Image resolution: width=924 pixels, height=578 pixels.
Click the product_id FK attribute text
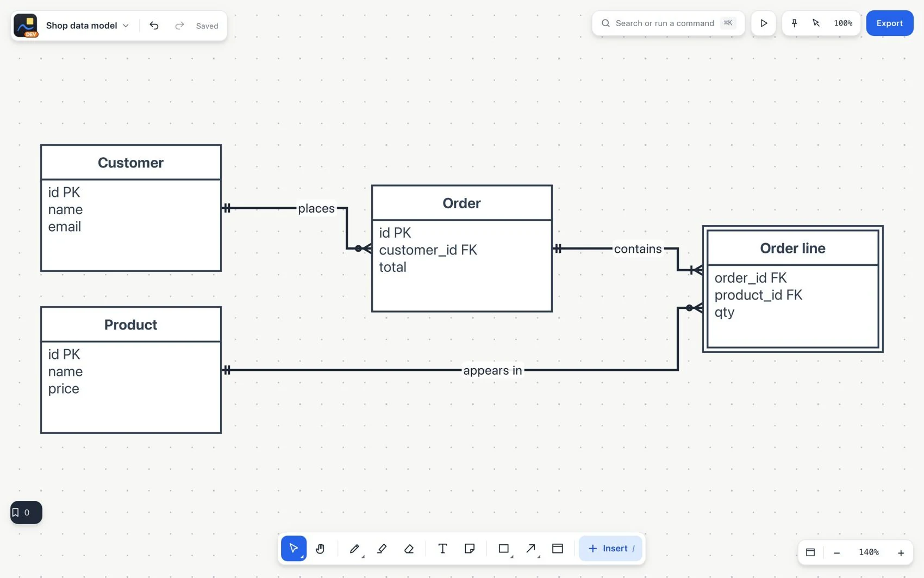pyautogui.click(x=758, y=295)
